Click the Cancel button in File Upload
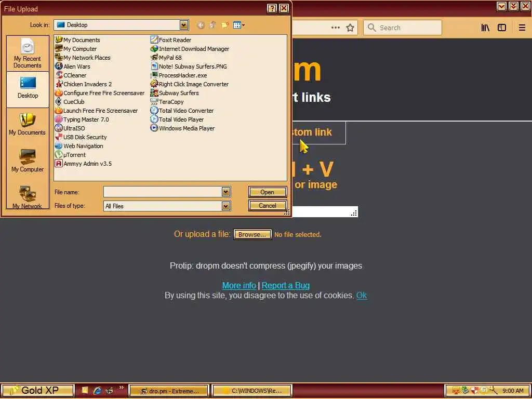This screenshot has width=532, height=399. (x=268, y=206)
